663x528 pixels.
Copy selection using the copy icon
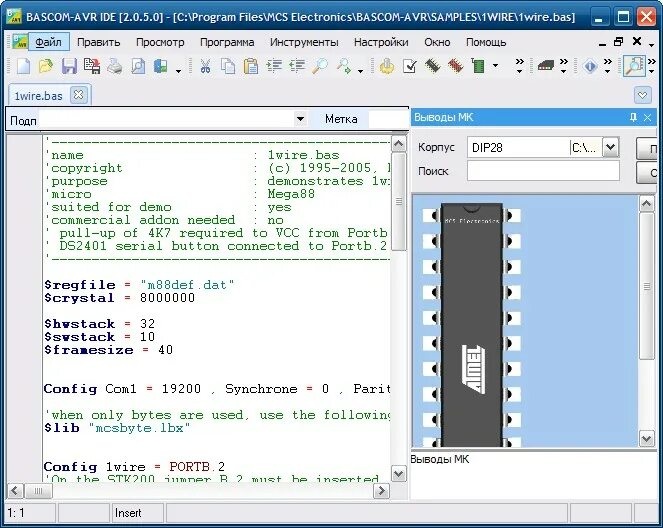click(228, 66)
